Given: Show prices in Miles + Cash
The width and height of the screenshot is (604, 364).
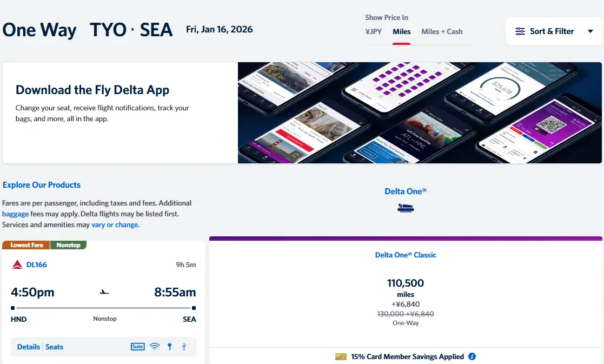Looking at the screenshot, I should click(x=442, y=31).
